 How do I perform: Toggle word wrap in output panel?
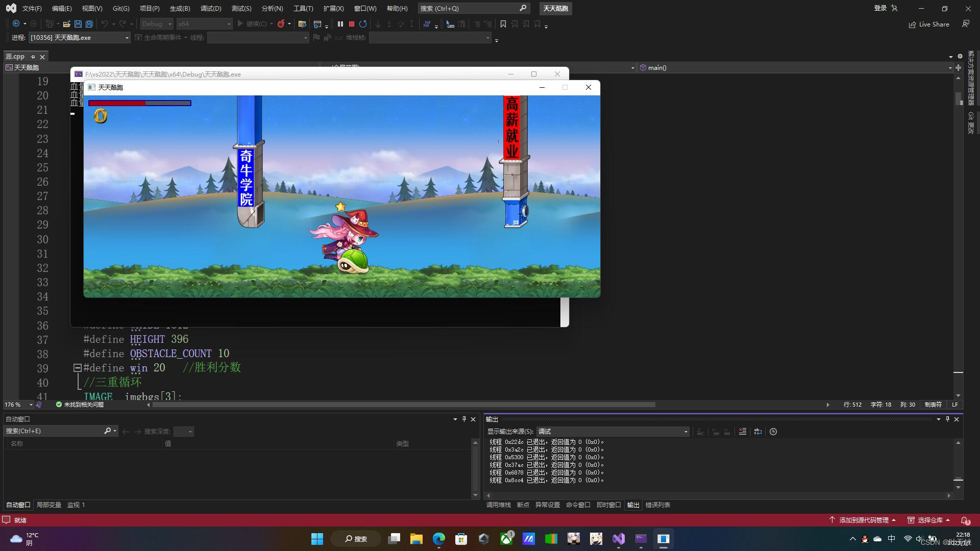(x=758, y=432)
